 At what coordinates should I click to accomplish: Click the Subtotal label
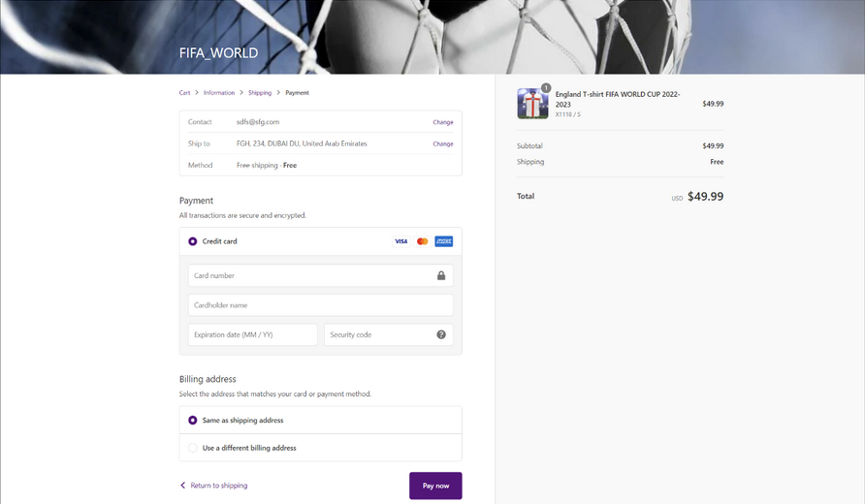529,146
